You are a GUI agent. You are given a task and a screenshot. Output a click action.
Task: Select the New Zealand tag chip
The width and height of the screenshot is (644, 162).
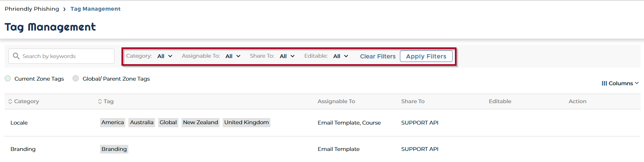coord(200,122)
